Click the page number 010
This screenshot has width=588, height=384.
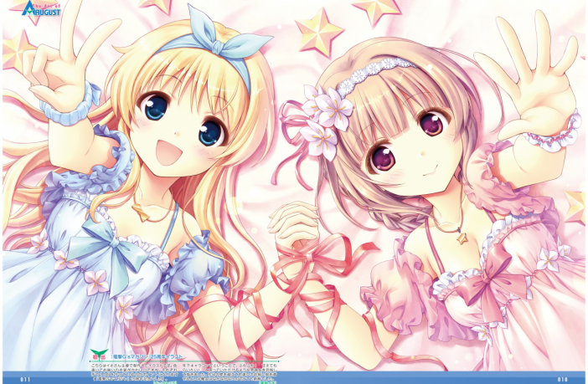(563, 380)
